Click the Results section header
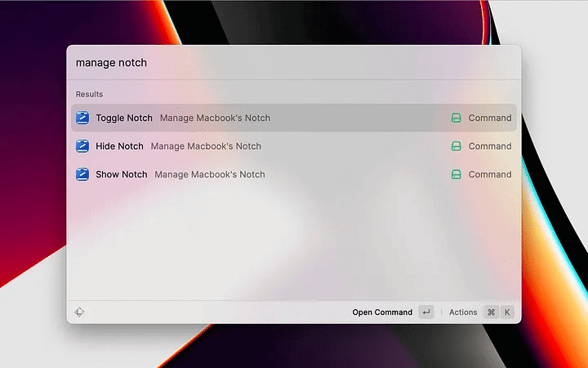Screen dimensions: 588x368 [90, 94]
